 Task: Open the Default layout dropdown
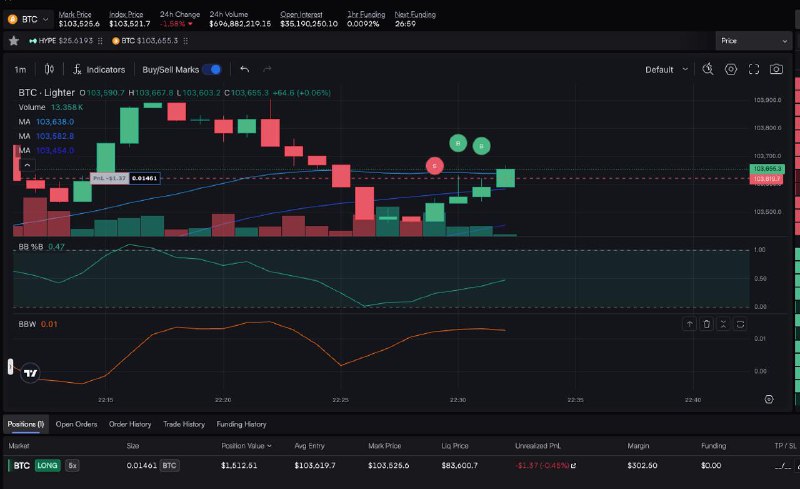(x=666, y=70)
